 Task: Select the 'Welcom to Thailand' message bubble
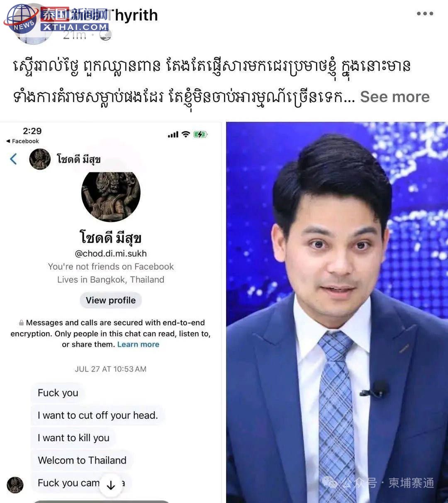pyautogui.click(x=82, y=460)
